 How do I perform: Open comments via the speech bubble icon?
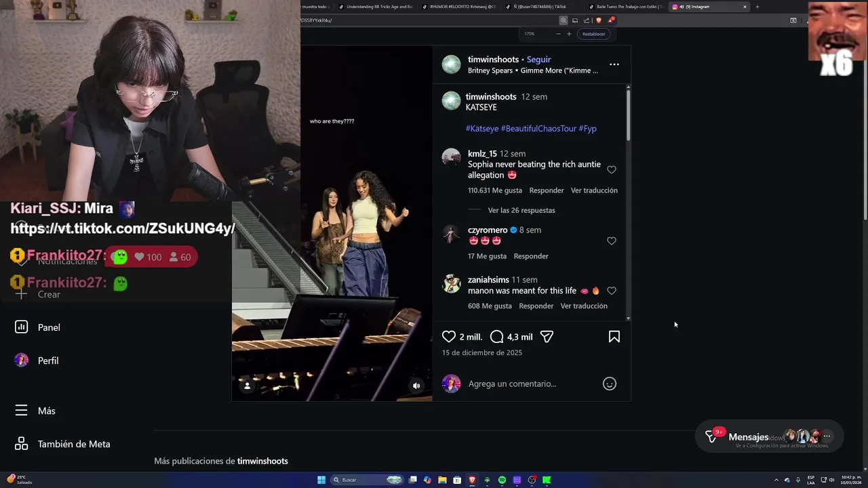tap(496, 337)
